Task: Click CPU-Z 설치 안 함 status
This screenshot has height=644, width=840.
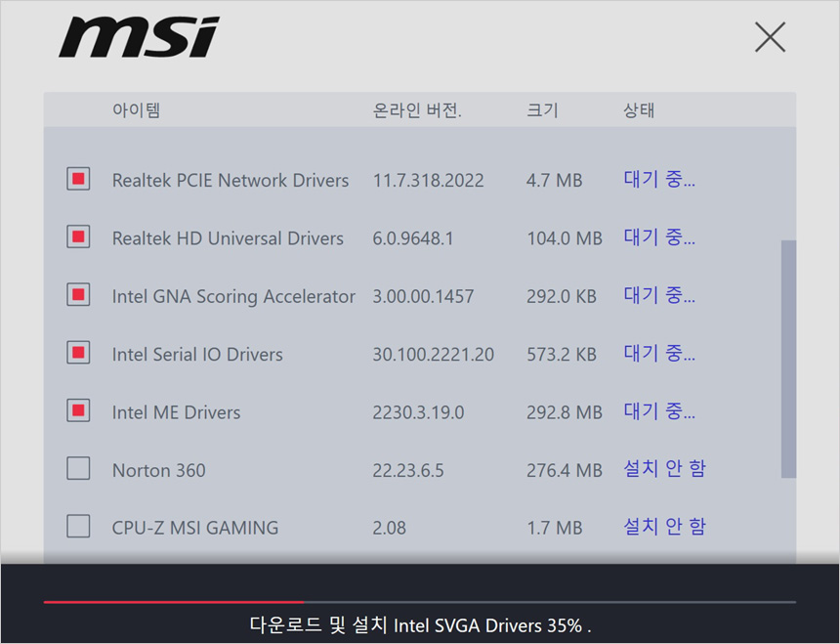Action: point(664,526)
